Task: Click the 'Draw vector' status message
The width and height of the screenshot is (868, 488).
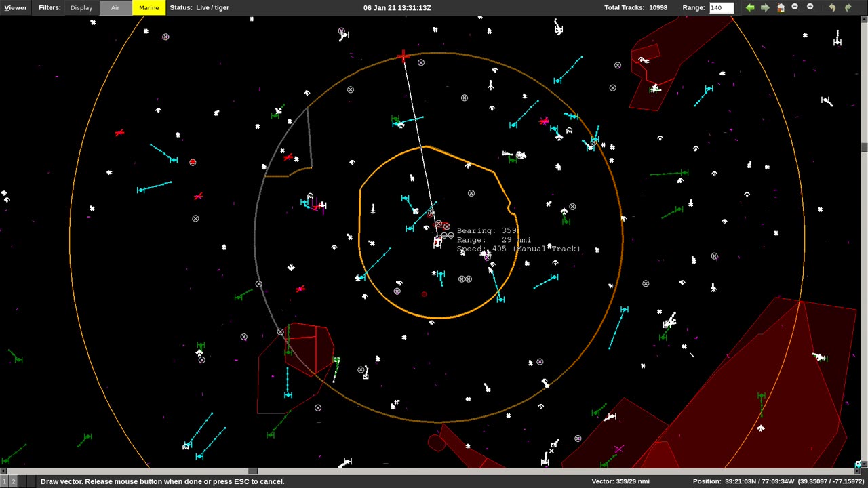Action: pos(162,481)
